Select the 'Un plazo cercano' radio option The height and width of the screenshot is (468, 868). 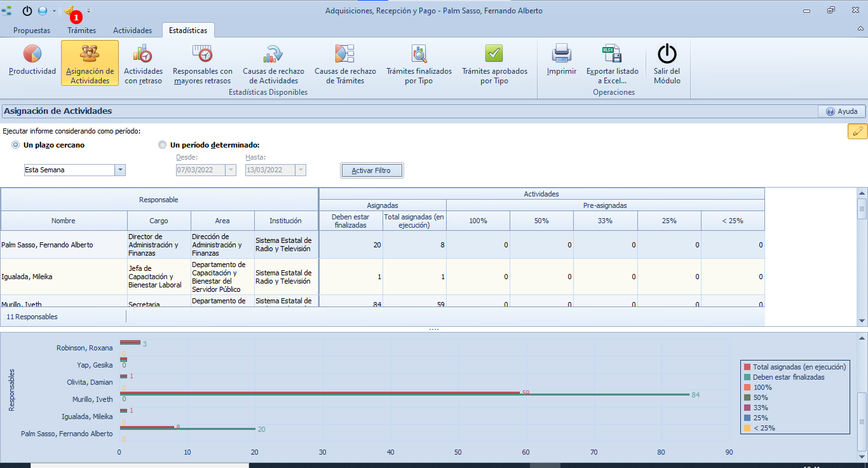[x=16, y=145]
